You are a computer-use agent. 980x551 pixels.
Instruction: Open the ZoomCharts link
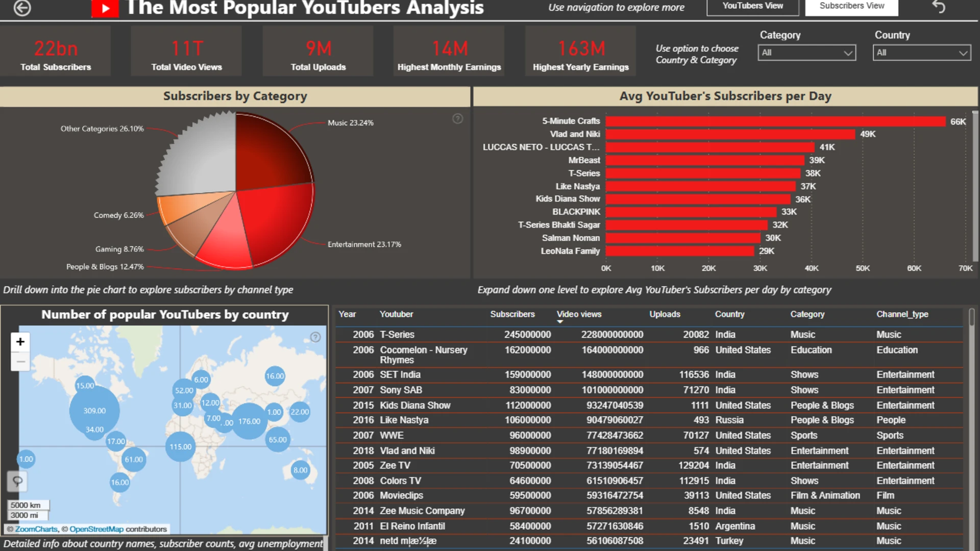point(36,529)
